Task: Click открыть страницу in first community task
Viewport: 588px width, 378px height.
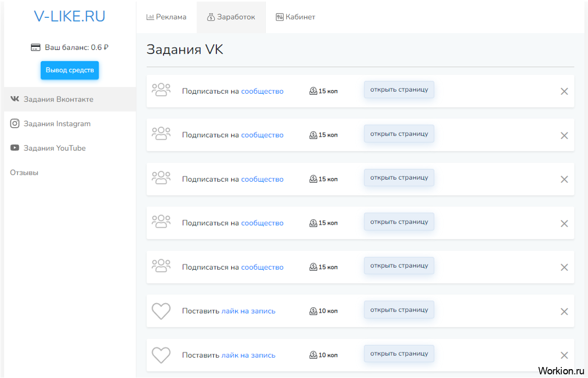Action: coord(399,90)
